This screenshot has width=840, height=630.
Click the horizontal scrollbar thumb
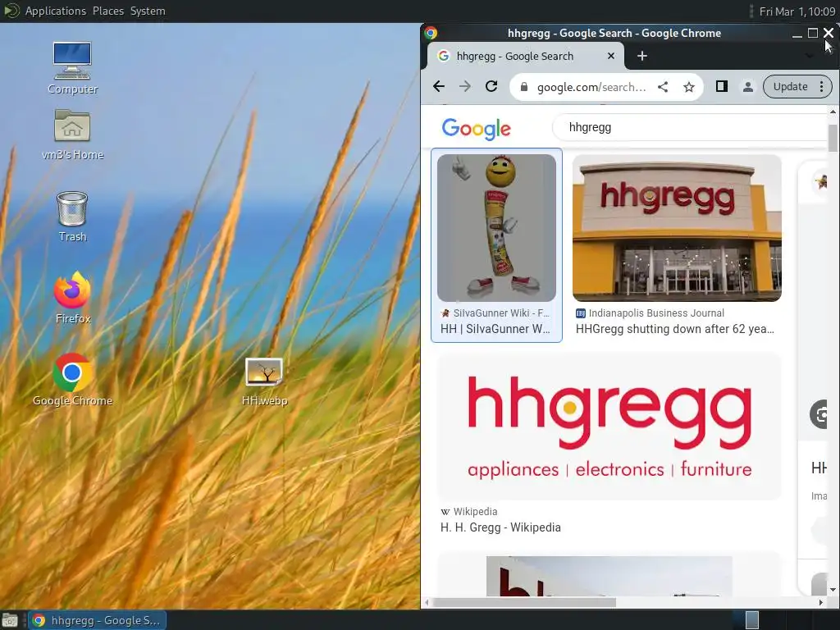tap(524, 603)
